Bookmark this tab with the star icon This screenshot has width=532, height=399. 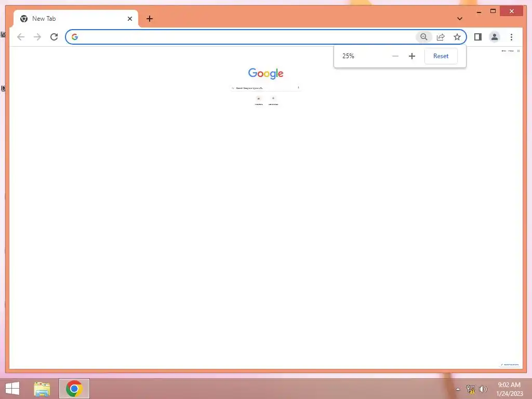coord(457,37)
